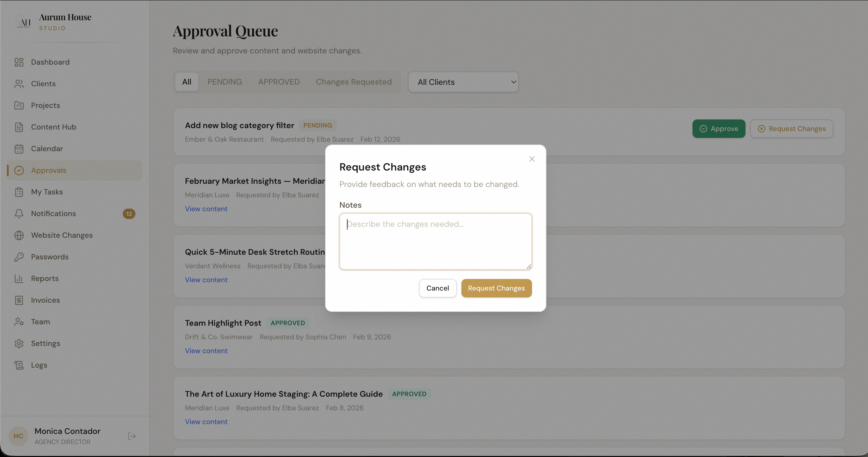Click the Notifications bell icon
Viewport: 868px width, 457px height.
point(19,213)
